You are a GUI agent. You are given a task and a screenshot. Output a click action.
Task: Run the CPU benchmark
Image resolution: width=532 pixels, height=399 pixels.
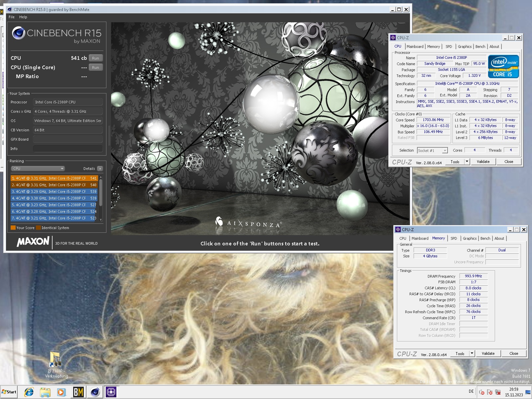click(96, 58)
